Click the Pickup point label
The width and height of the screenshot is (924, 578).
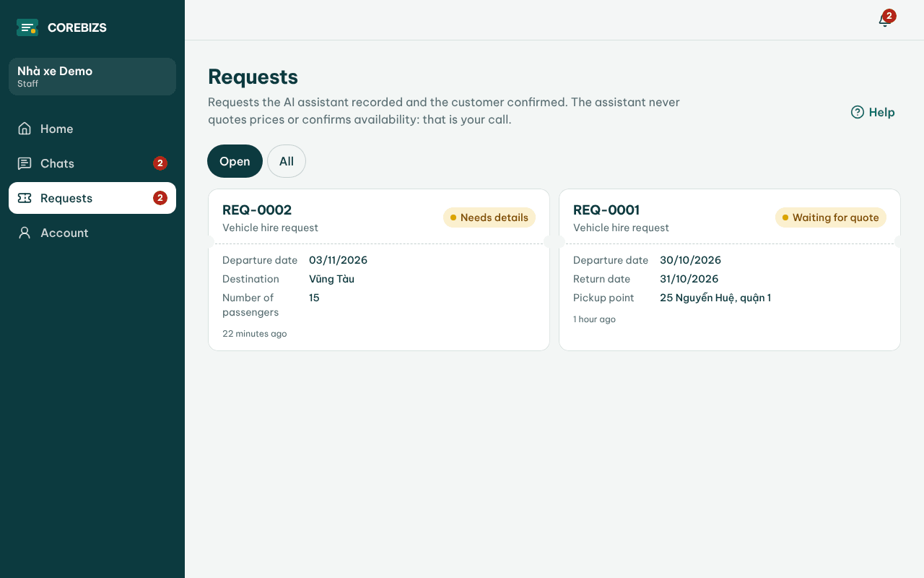603,298
